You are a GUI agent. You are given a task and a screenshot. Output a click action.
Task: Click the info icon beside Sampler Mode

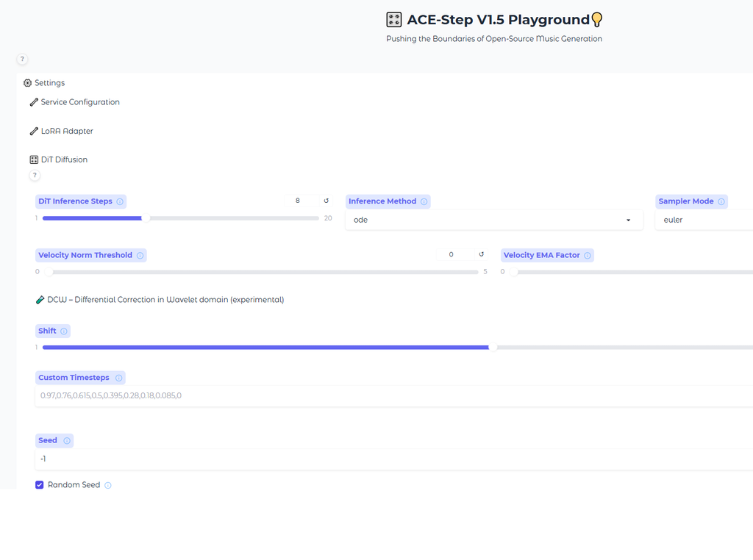point(721,201)
